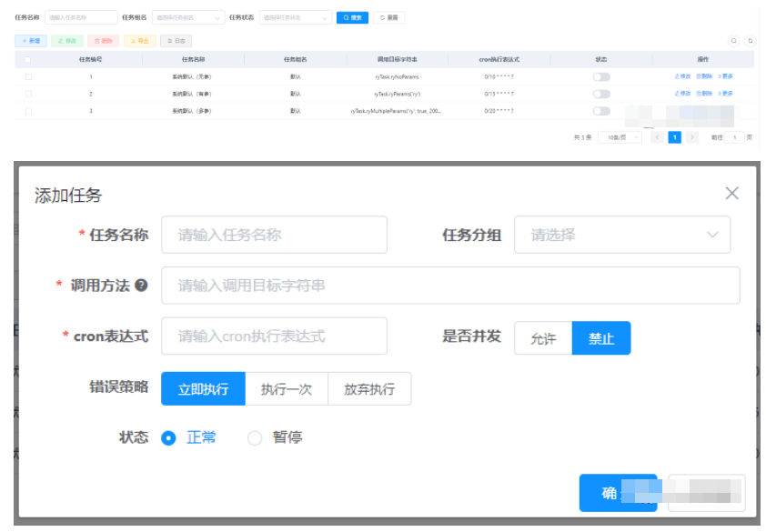
Task: Click the red 删除 toolbar button
Action: 104,41
